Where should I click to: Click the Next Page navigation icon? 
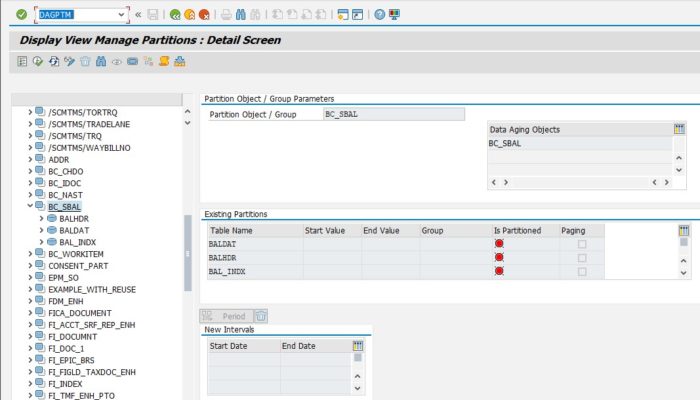point(306,15)
